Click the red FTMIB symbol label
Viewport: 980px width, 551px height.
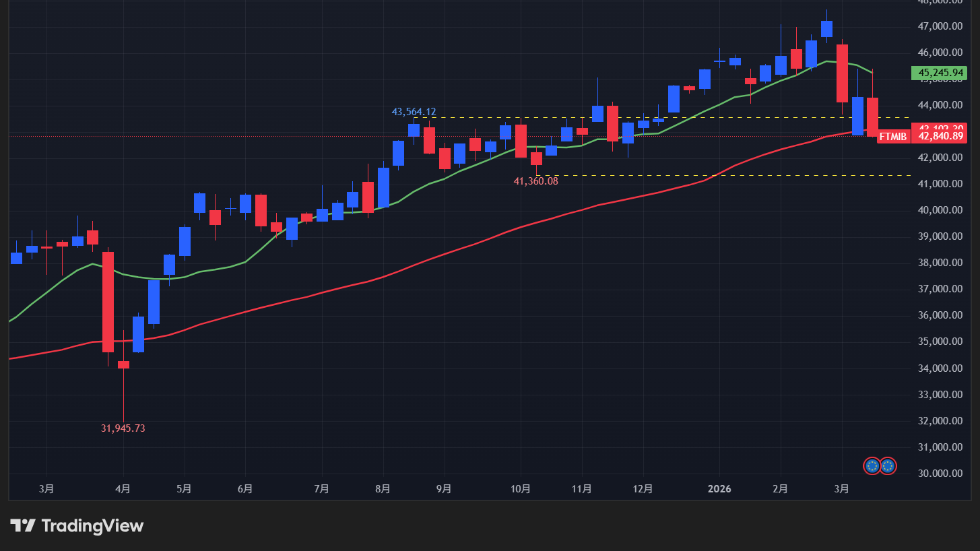tap(894, 137)
